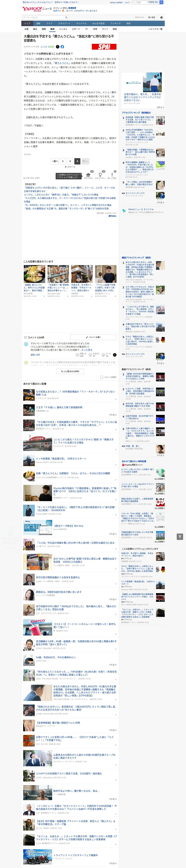Open the 経済 category
This screenshot has height=868, width=186.
[52, 29]
